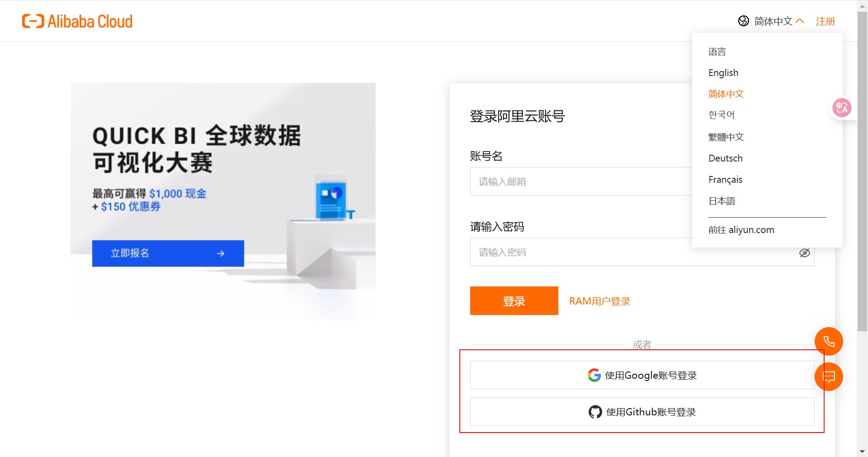Click the Alibaba Cloud logo
Viewport: 868px width, 457px height.
click(77, 21)
